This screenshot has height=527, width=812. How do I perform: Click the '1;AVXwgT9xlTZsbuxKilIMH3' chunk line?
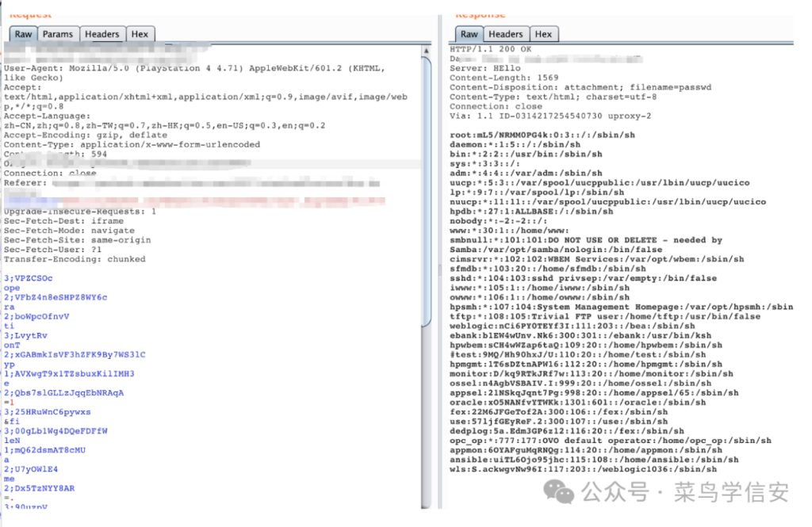click(69, 374)
